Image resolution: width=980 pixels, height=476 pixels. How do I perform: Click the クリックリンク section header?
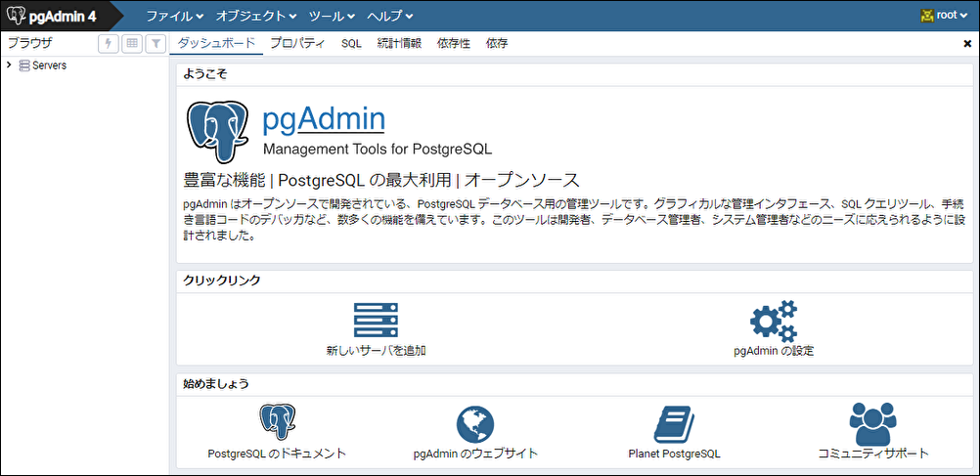click(x=222, y=281)
